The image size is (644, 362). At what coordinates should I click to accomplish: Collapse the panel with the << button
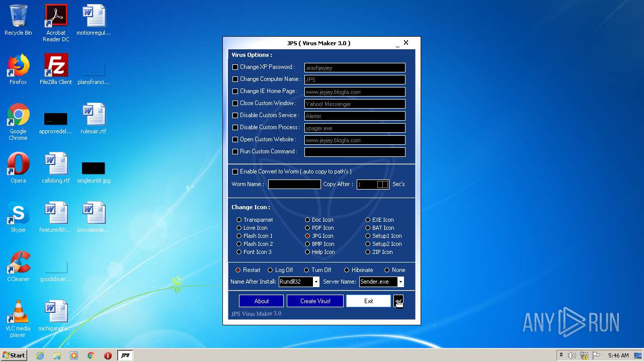tap(398, 301)
